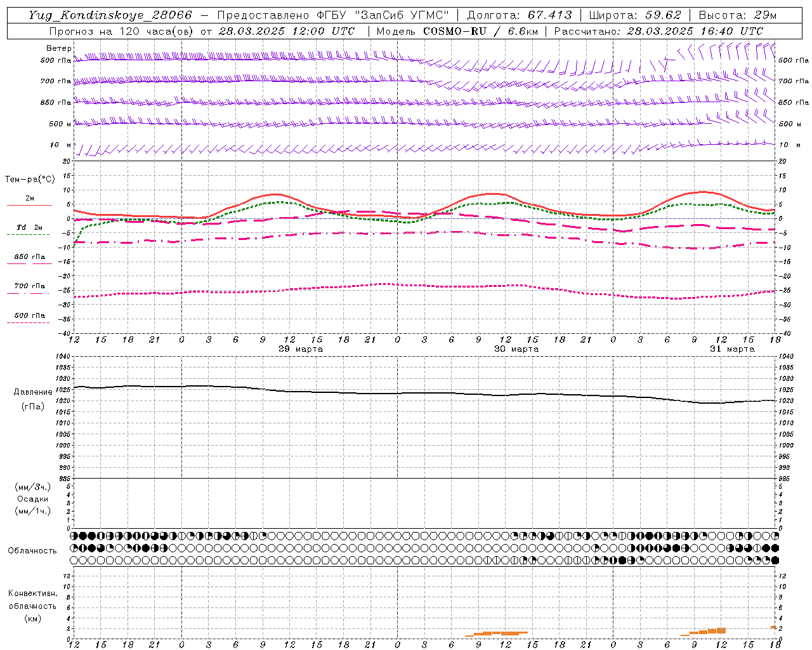812x650 pixels.
Task: Click the dotted 500 гПа temperature legend line
Action: click(29, 322)
